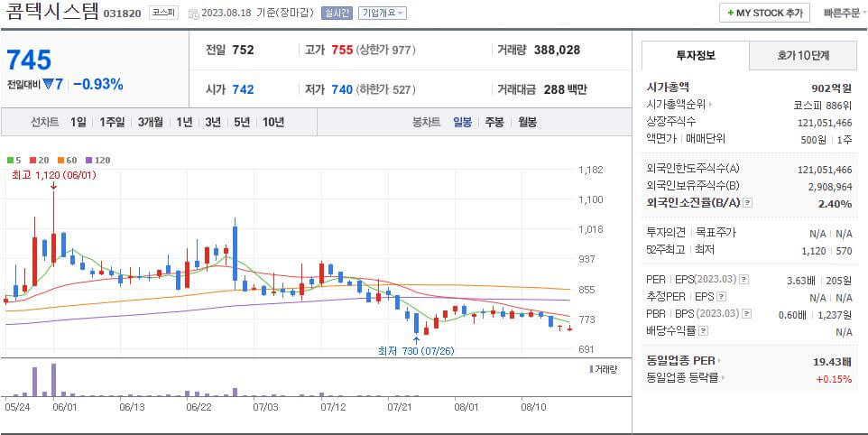The height and width of the screenshot is (435, 868).
Task: Click the 외국인보유주식수 value 2,908,964
Action: click(x=830, y=187)
